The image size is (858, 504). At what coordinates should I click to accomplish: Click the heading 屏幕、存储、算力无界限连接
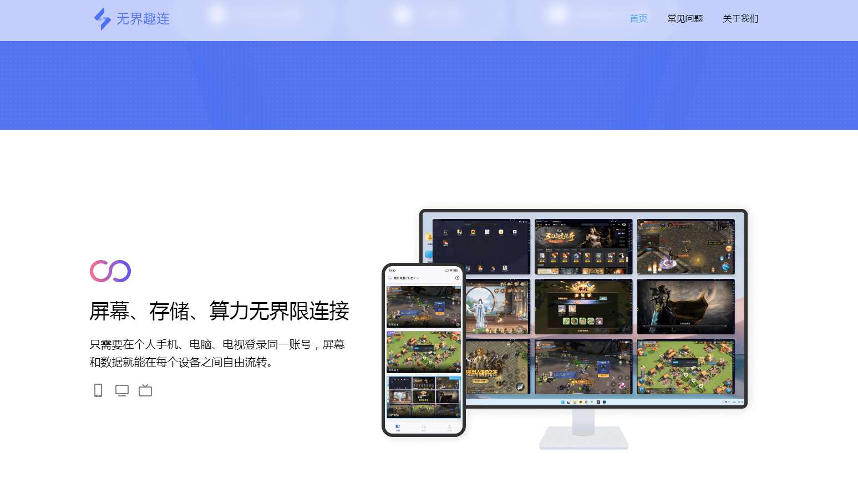pos(220,311)
